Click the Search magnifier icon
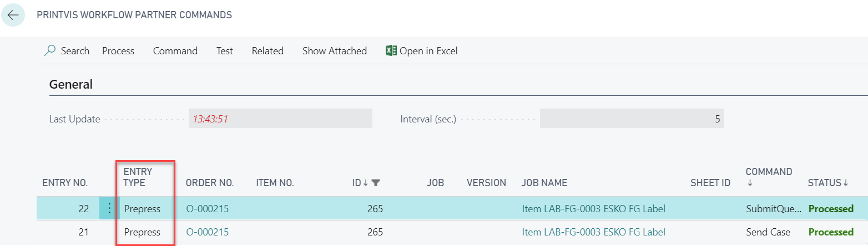This screenshot has height=246, width=868. coord(50,51)
